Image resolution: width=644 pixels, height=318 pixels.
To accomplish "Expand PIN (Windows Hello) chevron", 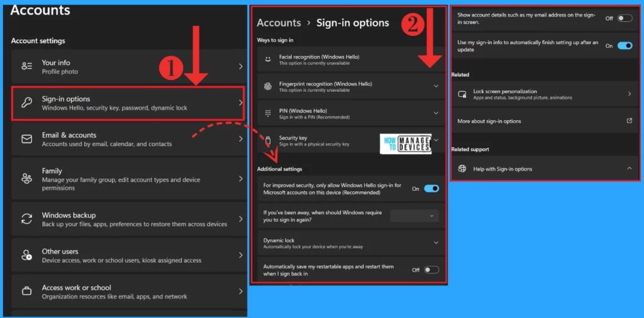I will [x=436, y=113].
